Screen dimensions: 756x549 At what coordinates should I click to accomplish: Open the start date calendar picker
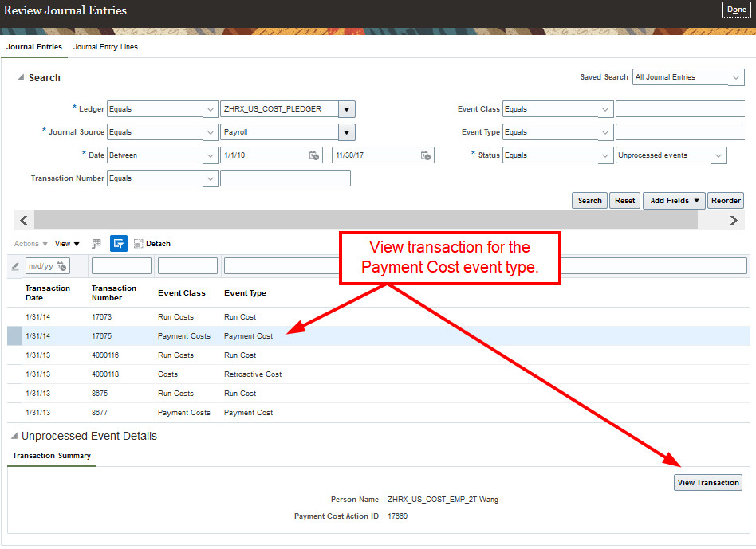pyautogui.click(x=314, y=155)
